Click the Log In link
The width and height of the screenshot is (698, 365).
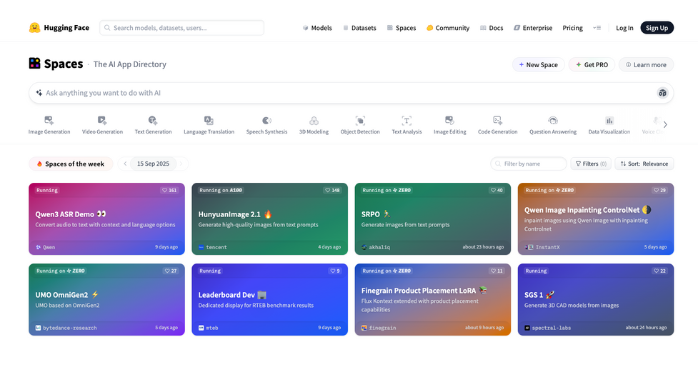(624, 28)
